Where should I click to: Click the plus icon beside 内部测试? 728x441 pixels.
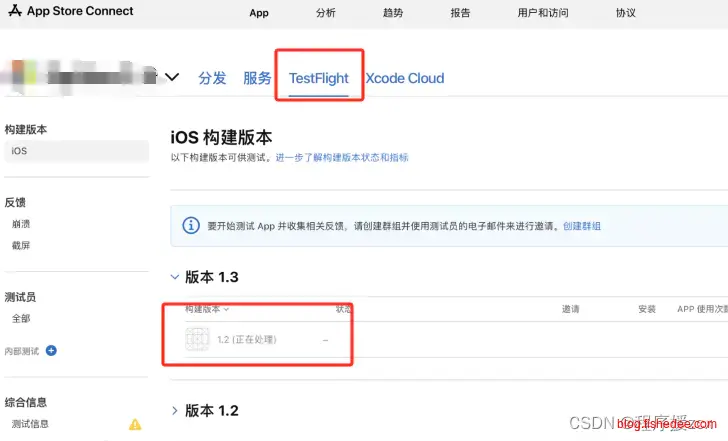click(52, 351)
